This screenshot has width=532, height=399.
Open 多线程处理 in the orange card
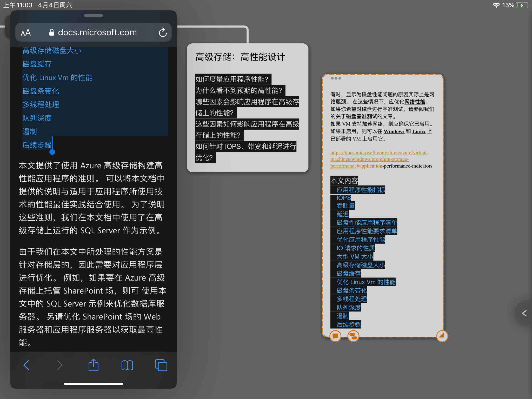[x=352, y=299]
